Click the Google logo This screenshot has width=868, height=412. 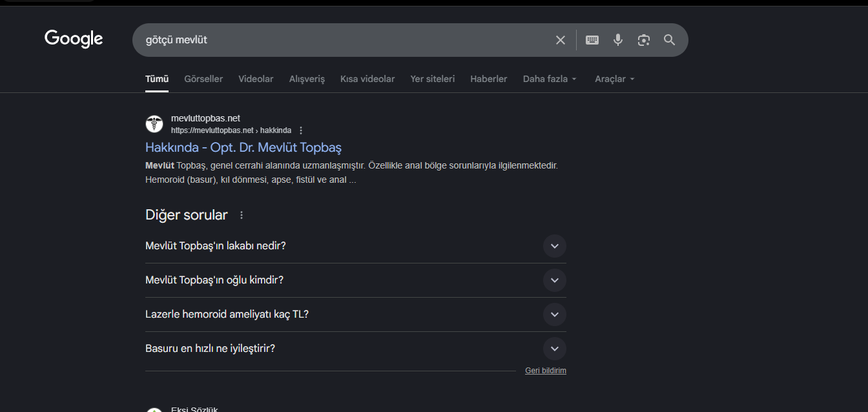pos(74,39)
